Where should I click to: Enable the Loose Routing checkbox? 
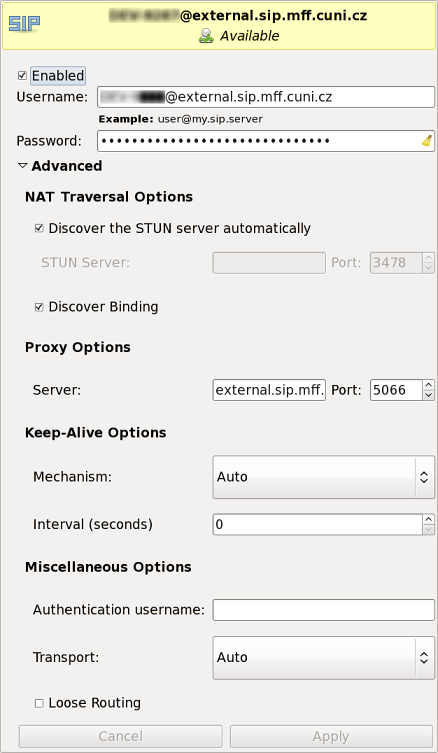(39, 704)
